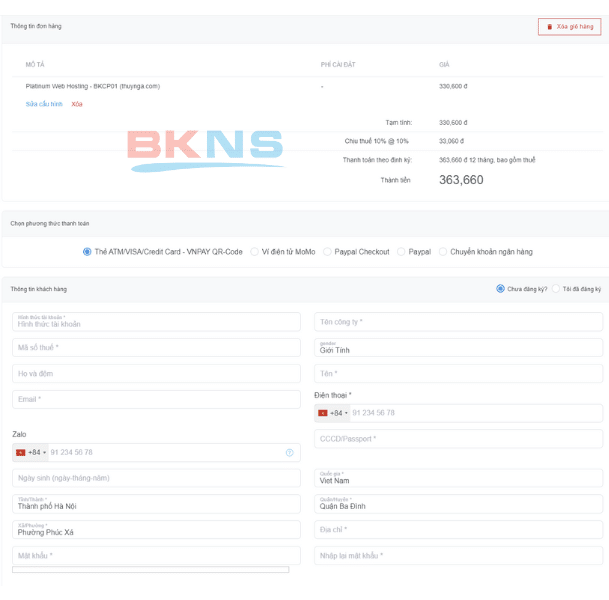Viewport: 609px width, 600px height.
Task: Pick Chuyển khoản ngân hàng payment
Action: [x=443, y=252]
